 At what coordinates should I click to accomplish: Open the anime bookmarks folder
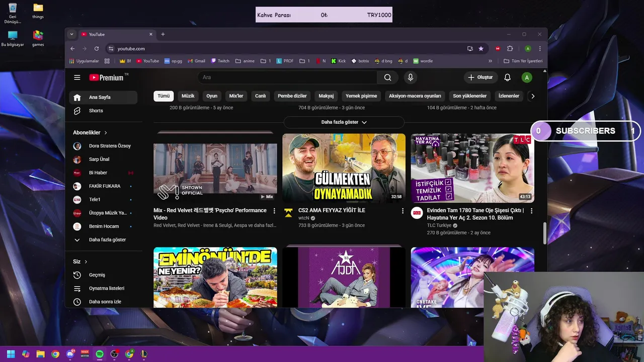click(245, 61)
